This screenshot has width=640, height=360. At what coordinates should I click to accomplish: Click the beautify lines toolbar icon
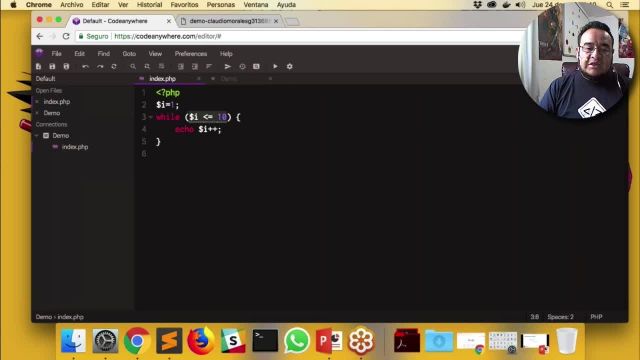(209, 67)
